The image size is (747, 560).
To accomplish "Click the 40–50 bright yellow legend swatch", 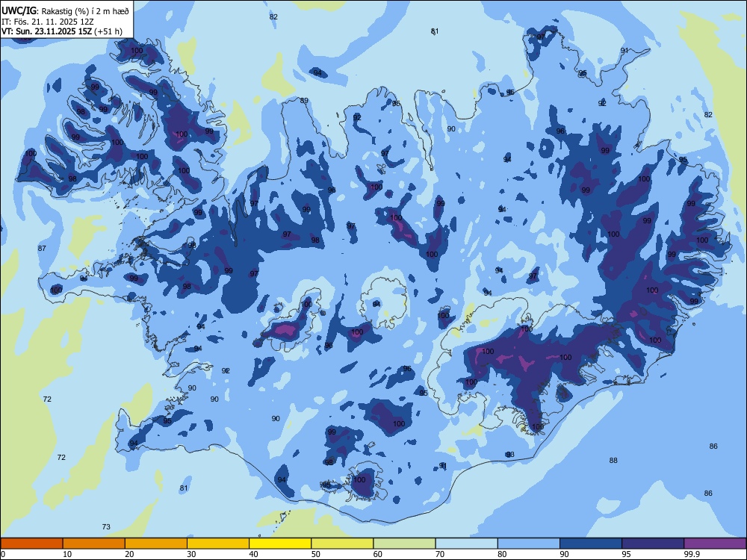I will click(280, 544).
